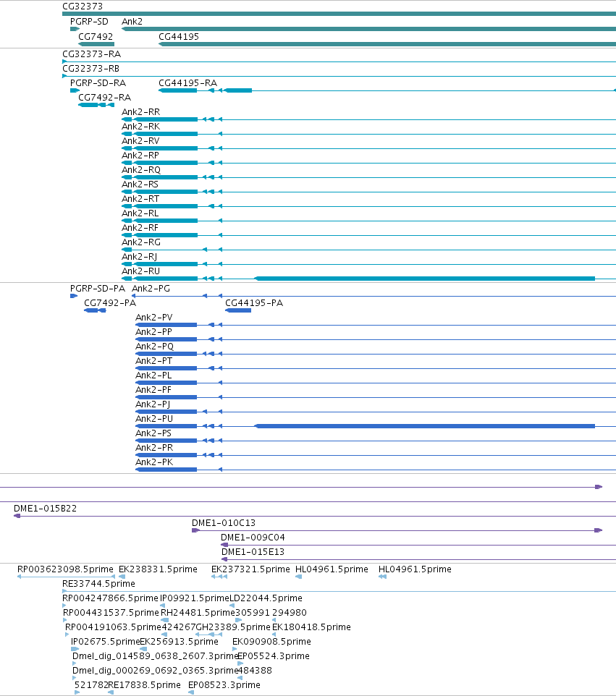This screenshot has width=616, height=696.
Task: Open transcript Ank2-RJ
Action: (x=140, y=256)
